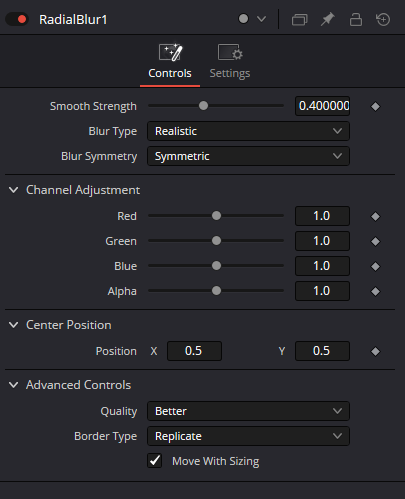Add keyframe for Smooth Strength

[x=375, y=106]
